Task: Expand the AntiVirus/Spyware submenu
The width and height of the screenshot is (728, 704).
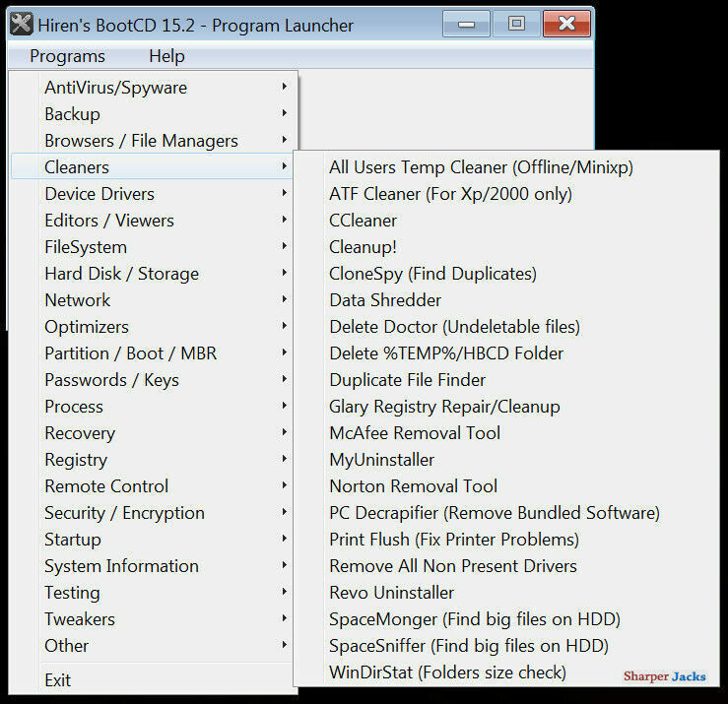Action: (x=152, y=88)
